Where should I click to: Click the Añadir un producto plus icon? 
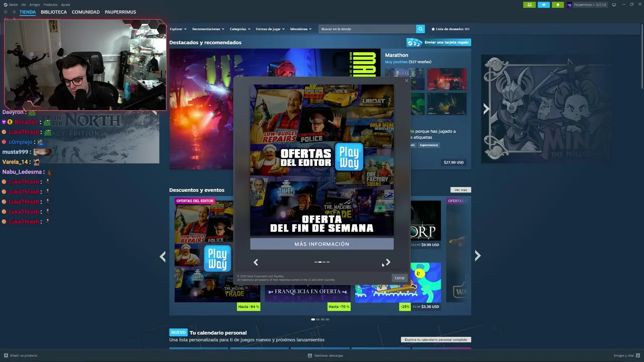tap(6, 355)
